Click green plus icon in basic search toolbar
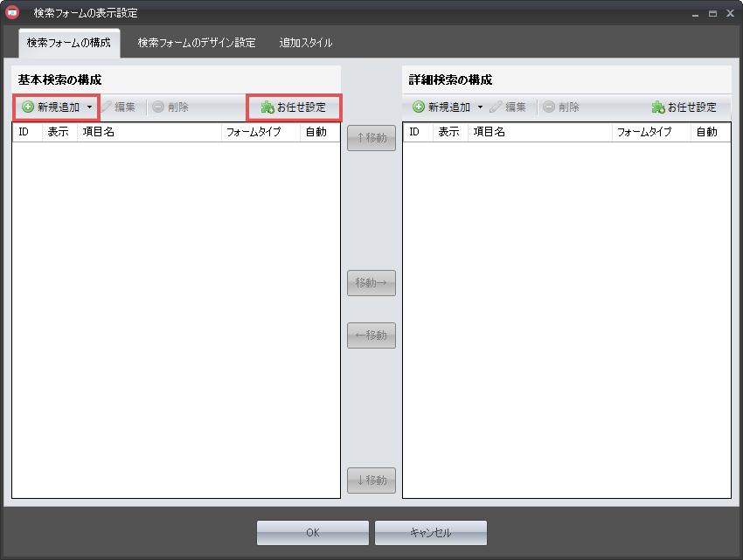 tap(28, 107)
